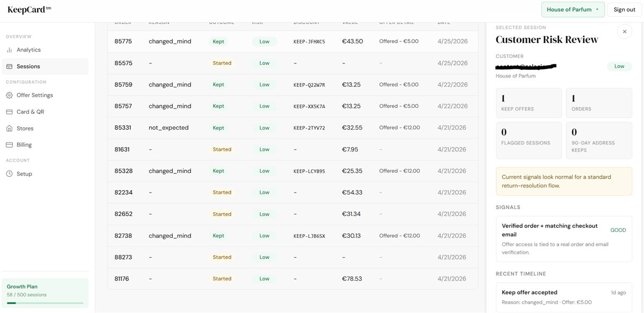Click the €78.53 value cell
Viewport: 644px width, 313px height.
(x=352, y=279)
